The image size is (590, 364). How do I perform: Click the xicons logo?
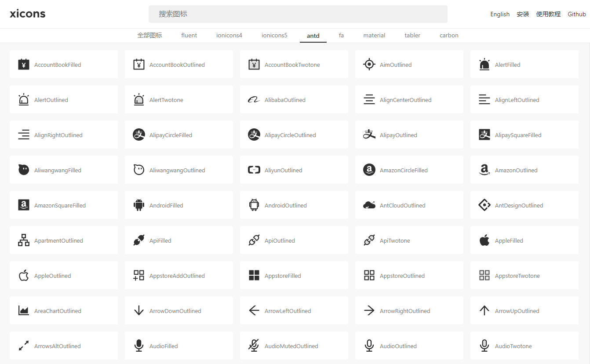click(28, 14)
